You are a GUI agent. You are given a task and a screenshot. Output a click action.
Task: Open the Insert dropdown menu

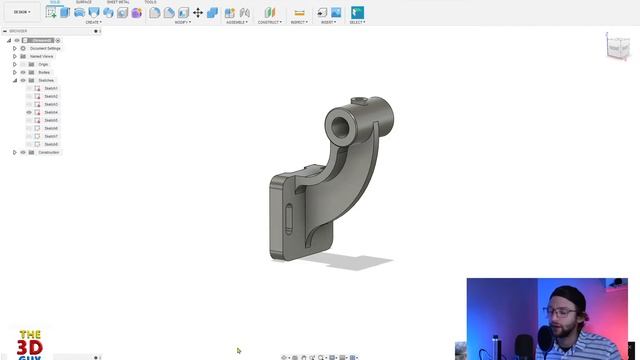pos(329,22)
